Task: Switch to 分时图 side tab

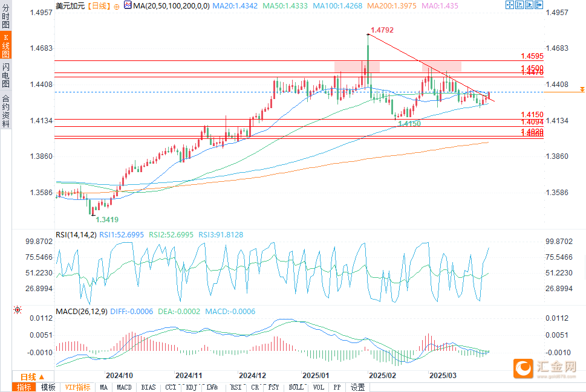Action: click(x=5, y=16)
